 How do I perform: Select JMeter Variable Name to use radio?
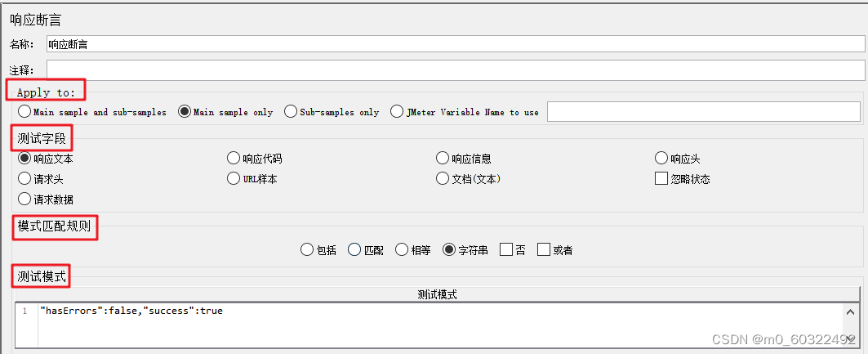[x=465, y=112]
